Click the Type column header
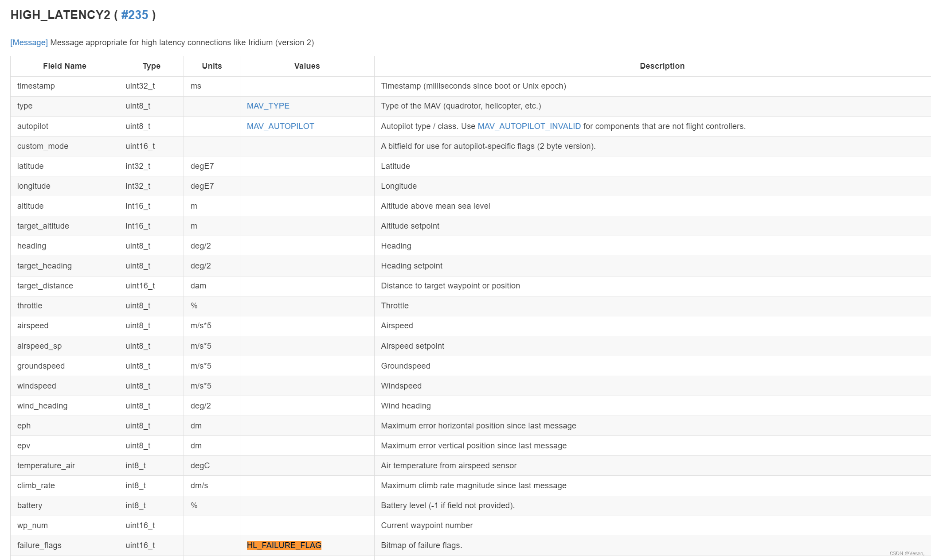Viewport: 931px width, 560px height. (x=151, y=66)
